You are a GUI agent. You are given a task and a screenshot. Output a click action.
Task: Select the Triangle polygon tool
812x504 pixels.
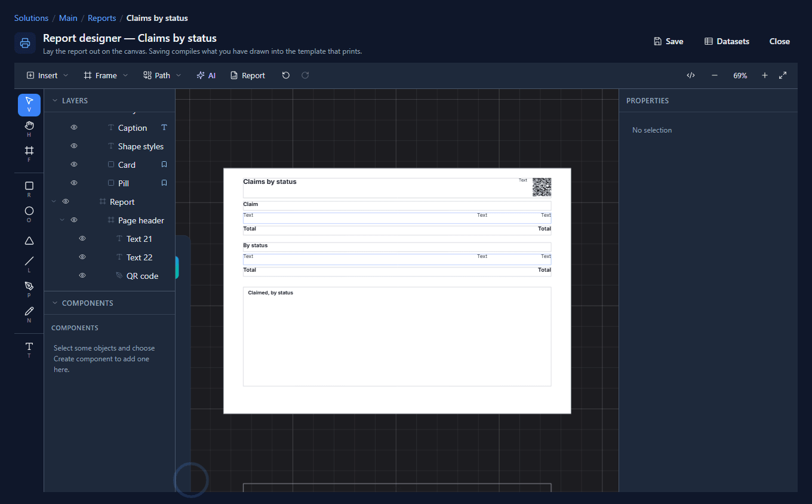pos(29,241)
